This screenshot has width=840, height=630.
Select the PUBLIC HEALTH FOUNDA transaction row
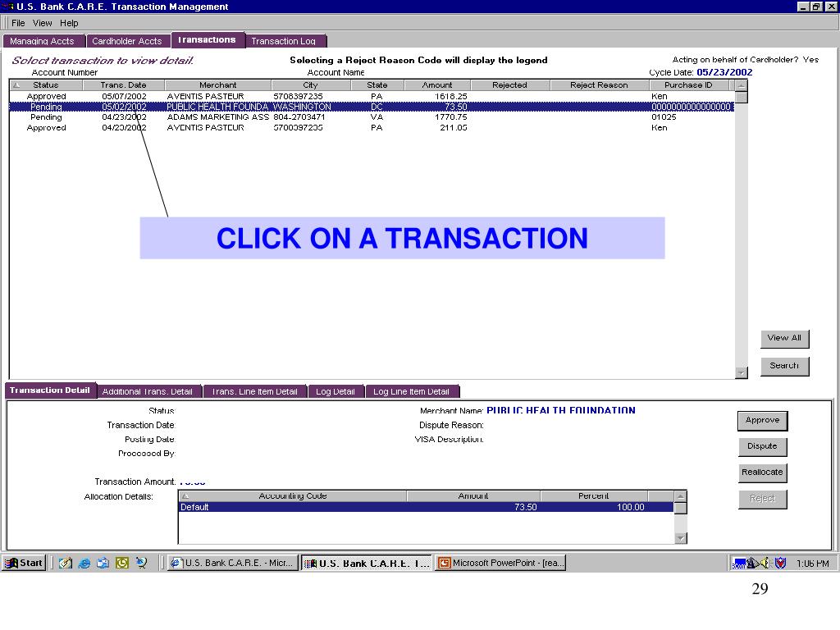(372, 107)
